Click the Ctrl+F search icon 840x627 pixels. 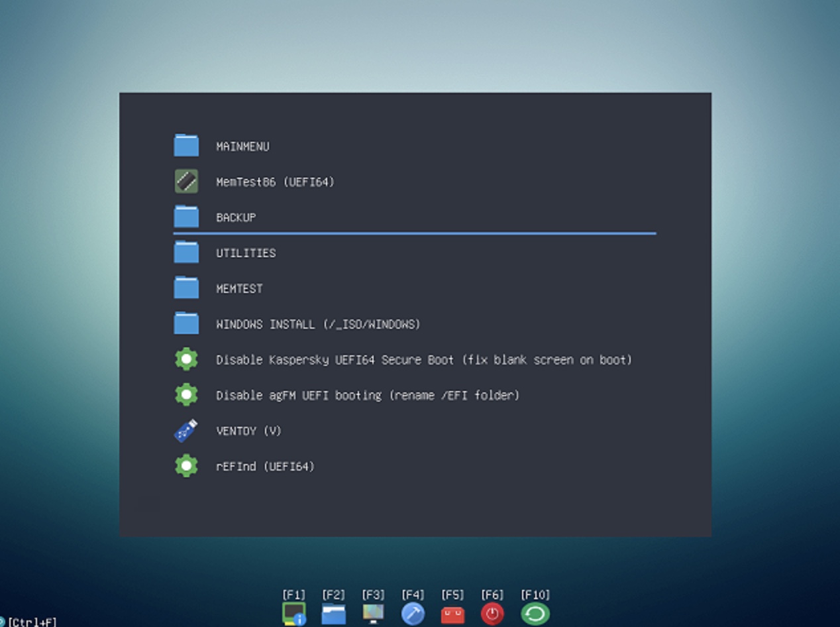click(2, 622)
